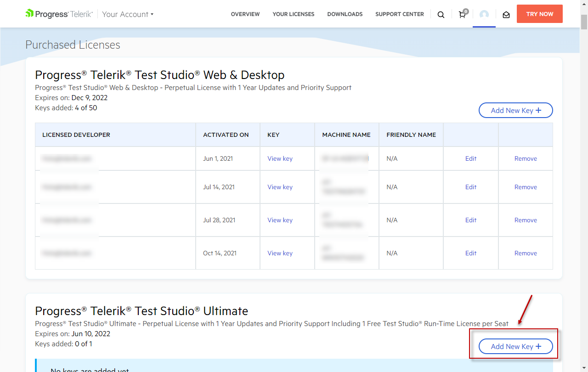Viewport: 588px width, 372px height.
Task: View key for Oct 14, 2021 activation
Action: 280,253
